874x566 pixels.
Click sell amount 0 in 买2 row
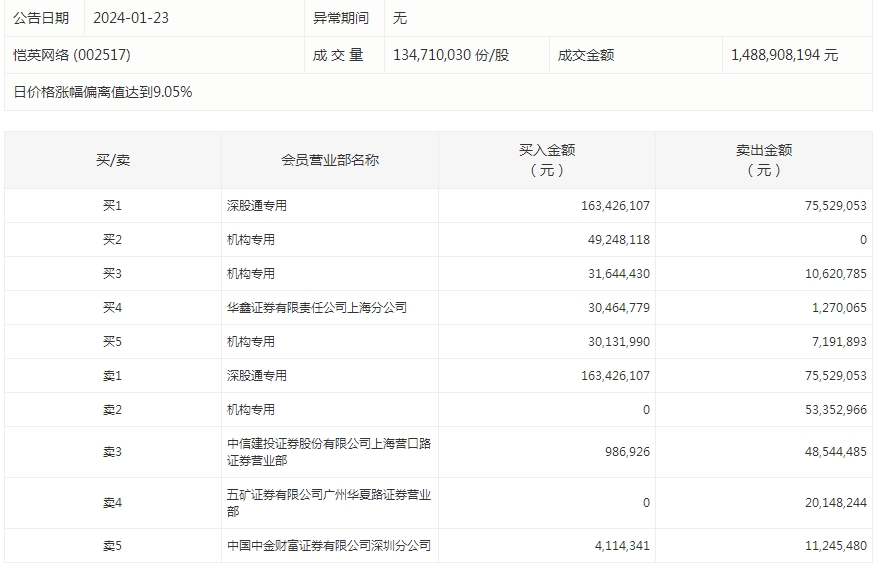pos(863,240)
